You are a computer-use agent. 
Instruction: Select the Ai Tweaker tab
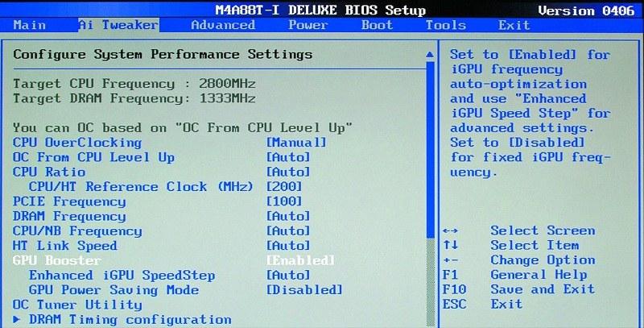118,25
